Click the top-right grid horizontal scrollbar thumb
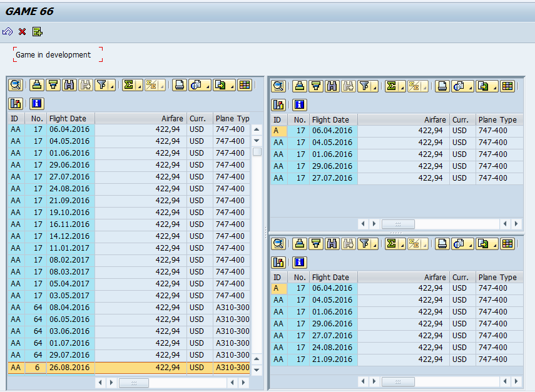The image size is (535, 392). click(398, 224)
